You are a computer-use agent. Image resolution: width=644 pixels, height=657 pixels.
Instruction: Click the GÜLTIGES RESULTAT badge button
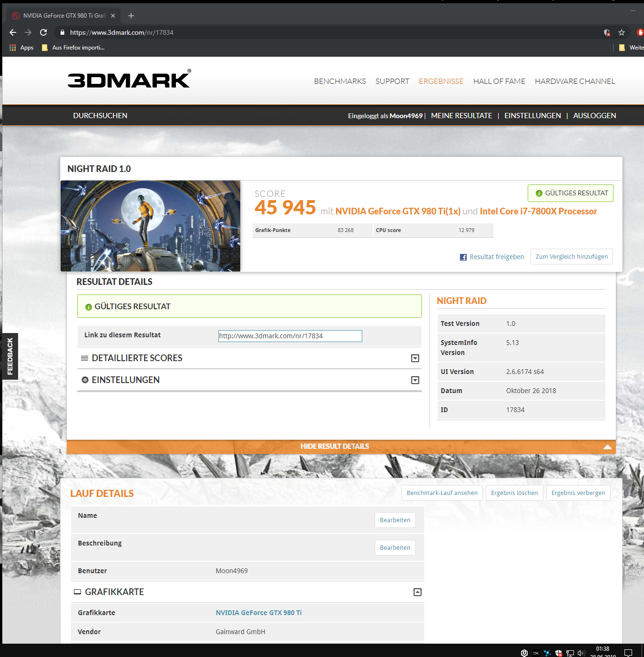(571, 193)
